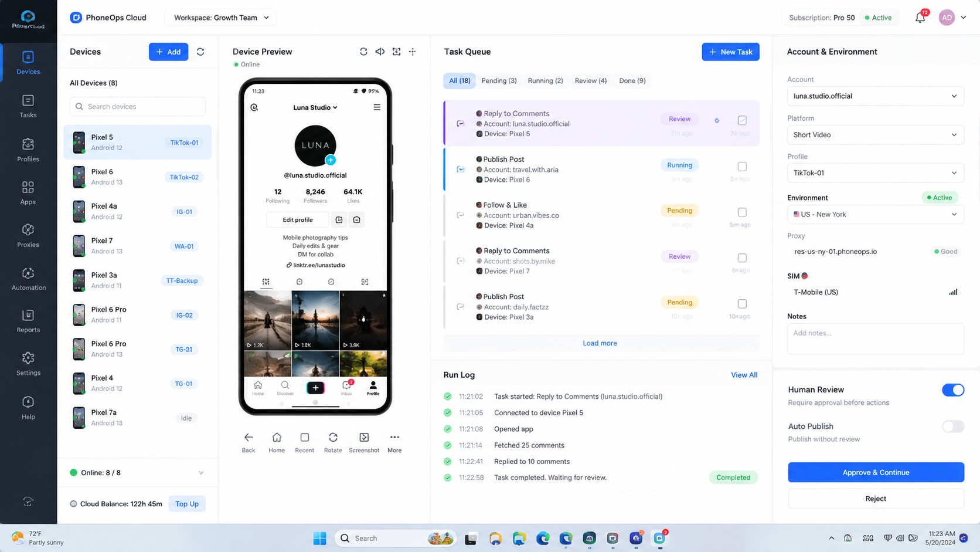Open Profiles in the left sidebar

28,150
